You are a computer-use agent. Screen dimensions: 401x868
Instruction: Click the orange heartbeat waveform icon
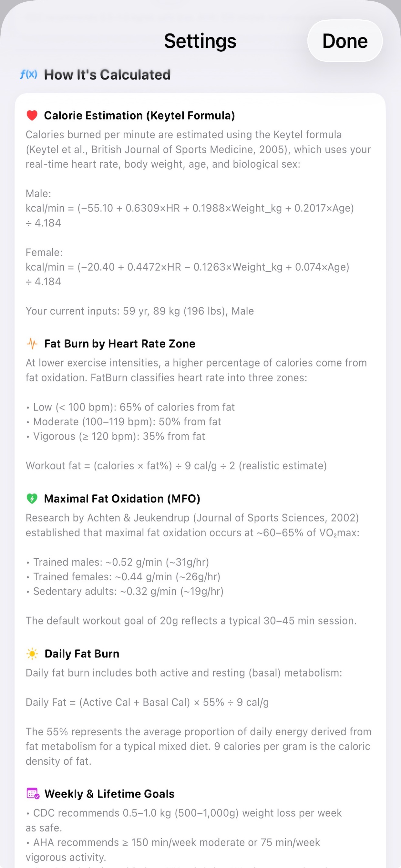32,344
